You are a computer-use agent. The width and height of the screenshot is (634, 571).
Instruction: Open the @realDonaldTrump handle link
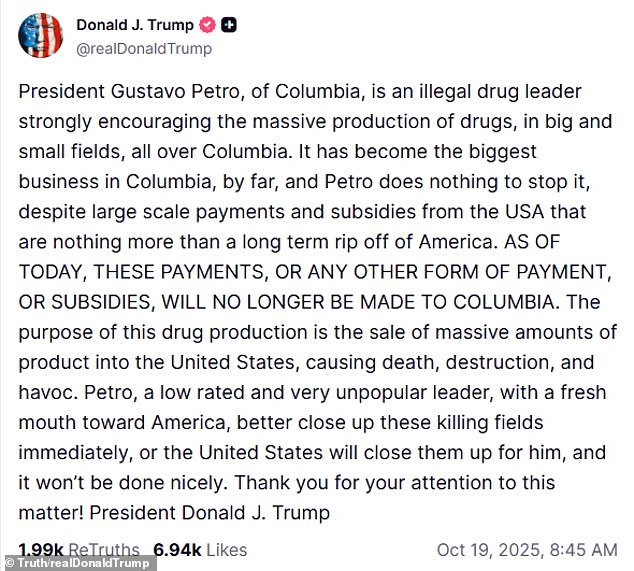pyautogui.click(x=144, y=47)
